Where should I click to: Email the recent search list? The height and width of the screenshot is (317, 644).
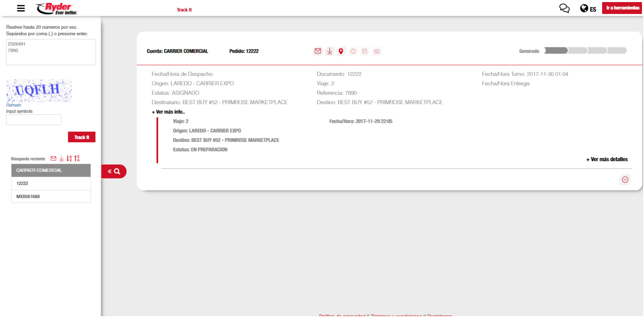(53, 158)
